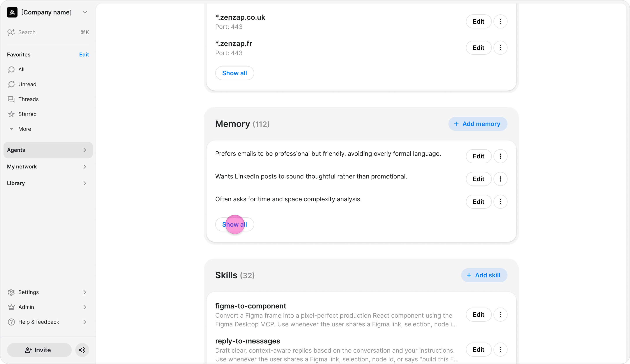The height and width of the screenshot is (364, 630).
Task: Open more options for reply-to-messages
Action: 500,350
